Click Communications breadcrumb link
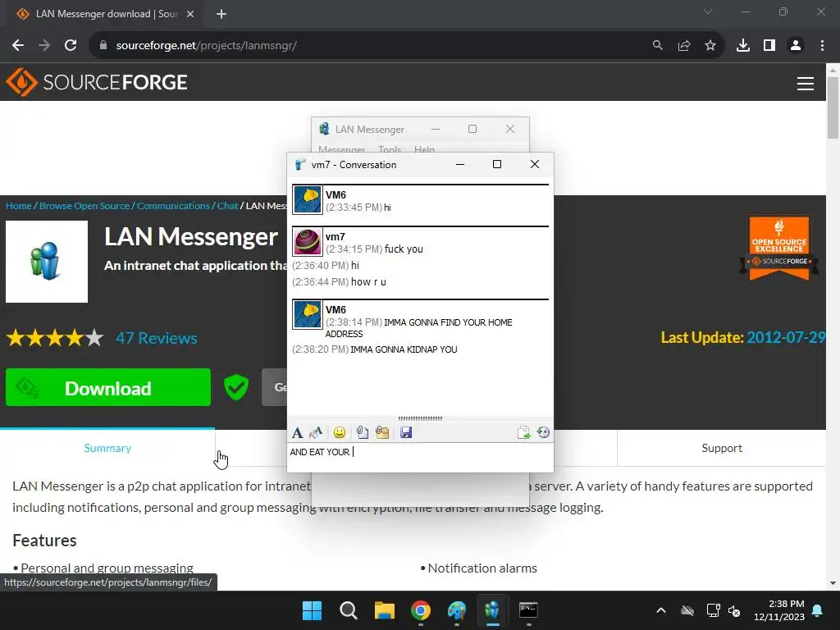Screen dimensions: 840x630 coord(173,206)
